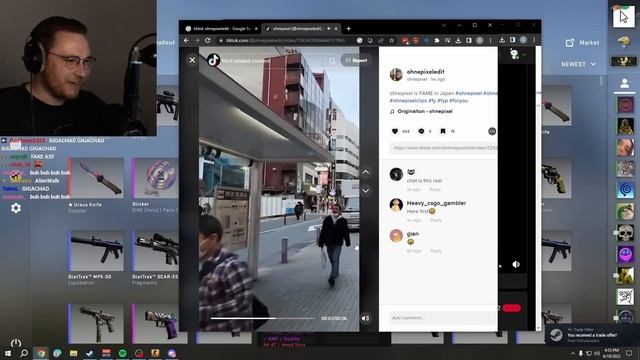Open the Chrome extensions puzzle icon
Screen dimensions: 640x360
[437, 40]
